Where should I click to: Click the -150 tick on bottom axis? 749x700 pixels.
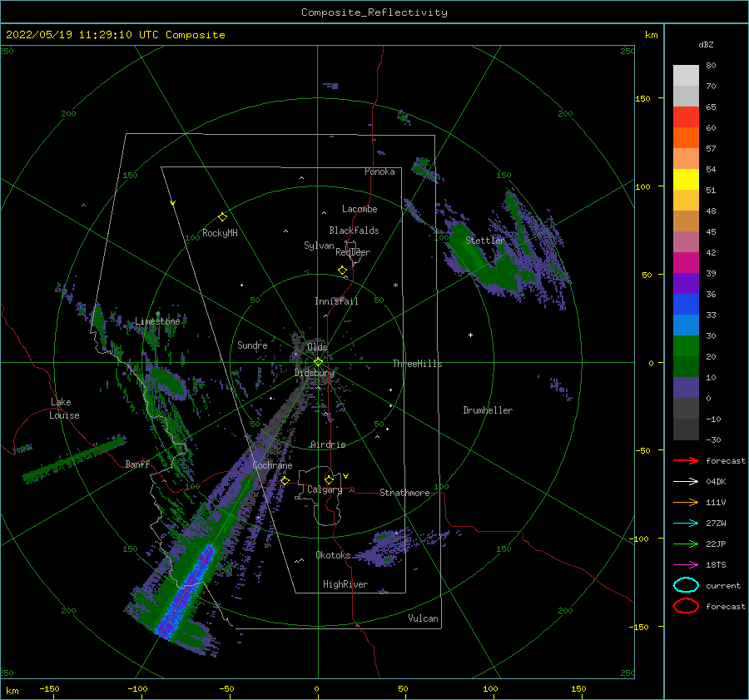49,689
